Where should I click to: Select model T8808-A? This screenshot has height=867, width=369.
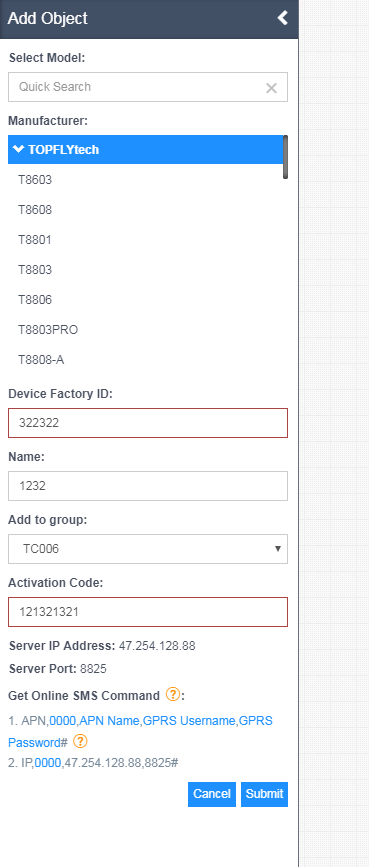(146, 359)
